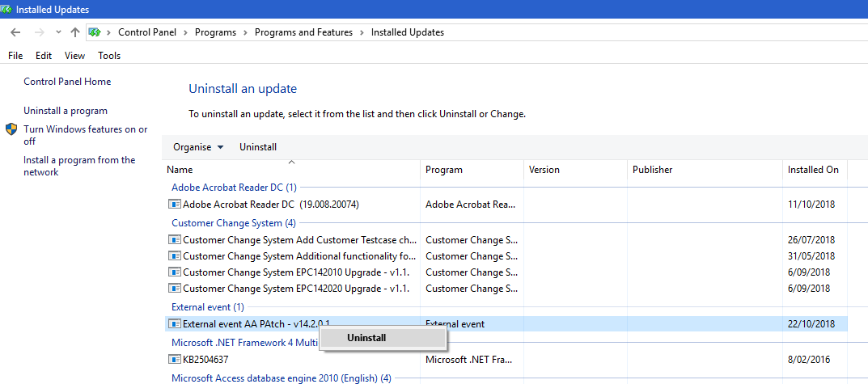868x384 pixels.
Task: Open the File menu
Action: 15,56
